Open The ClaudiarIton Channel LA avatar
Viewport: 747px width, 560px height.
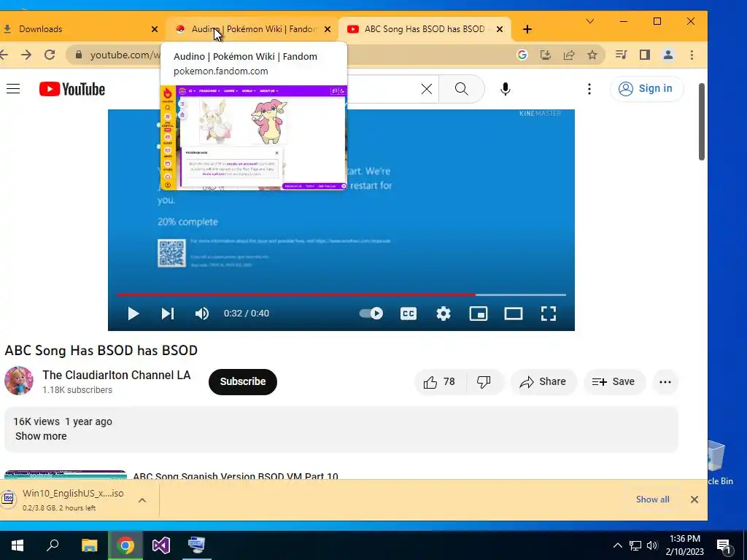click(x=19, y=381)
